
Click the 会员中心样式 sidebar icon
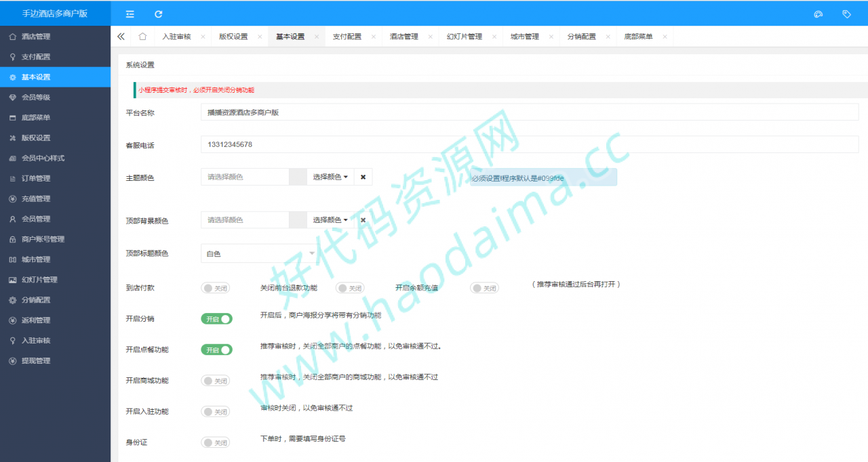pyautogui.click(x=13, y=159)
